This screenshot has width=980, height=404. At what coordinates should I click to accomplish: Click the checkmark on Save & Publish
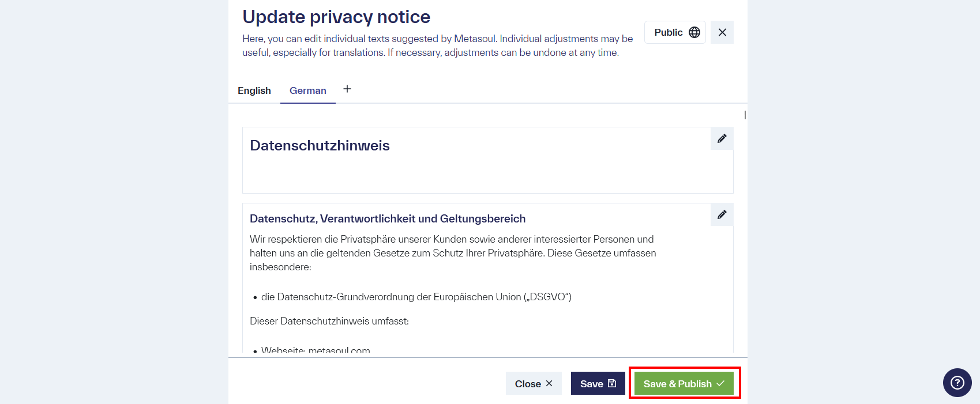point(720,383)
